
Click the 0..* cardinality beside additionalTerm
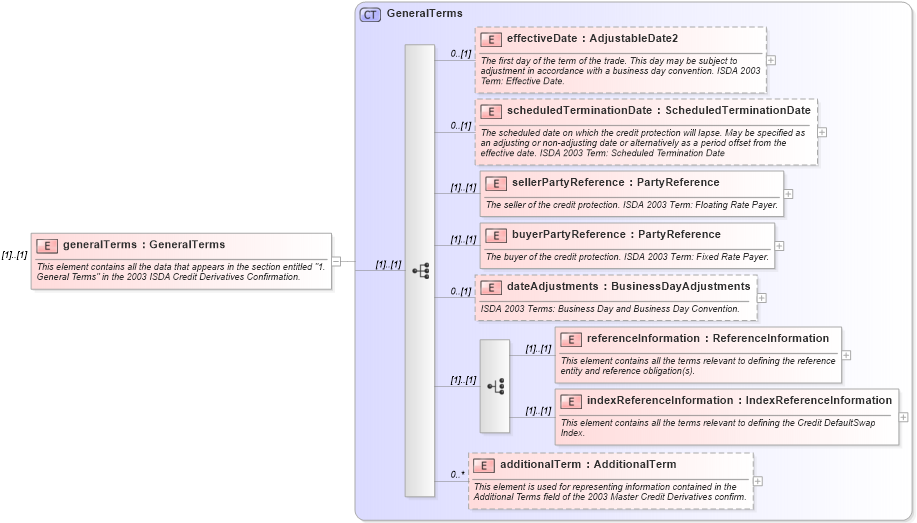(x=458, y=474)
